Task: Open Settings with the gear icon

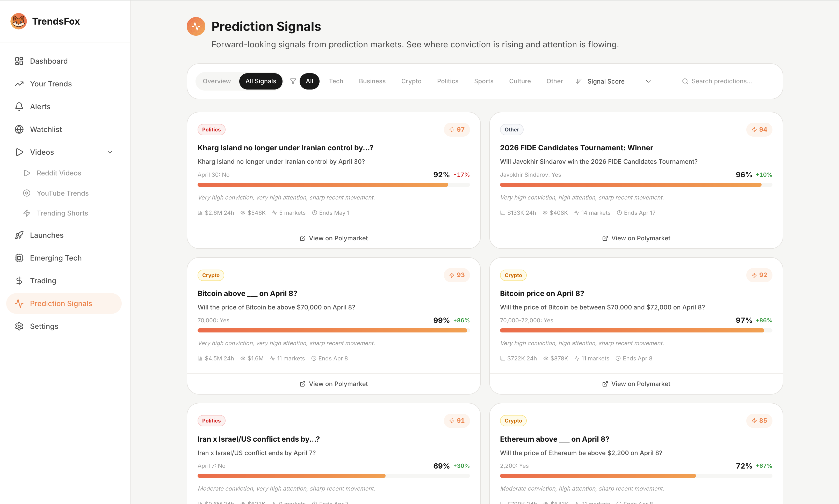Action: point(19,326)
